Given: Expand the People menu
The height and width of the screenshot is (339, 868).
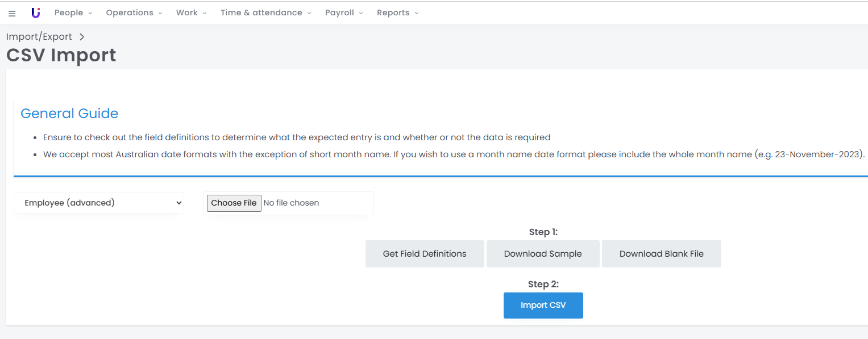Looking at the screenshot, I should click(x=73, y=12).
